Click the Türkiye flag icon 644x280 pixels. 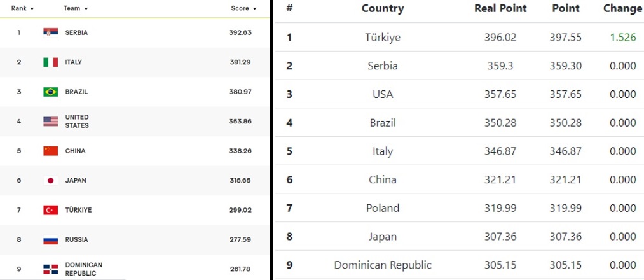click(50, 210)
